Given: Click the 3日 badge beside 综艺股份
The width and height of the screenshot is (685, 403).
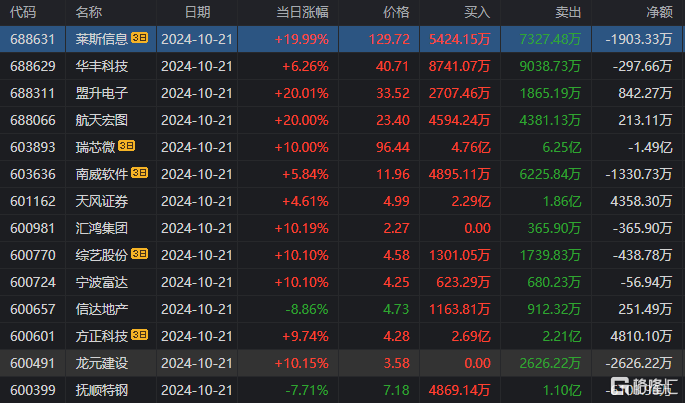Looking at the screenshot, I should click(139, 254).
